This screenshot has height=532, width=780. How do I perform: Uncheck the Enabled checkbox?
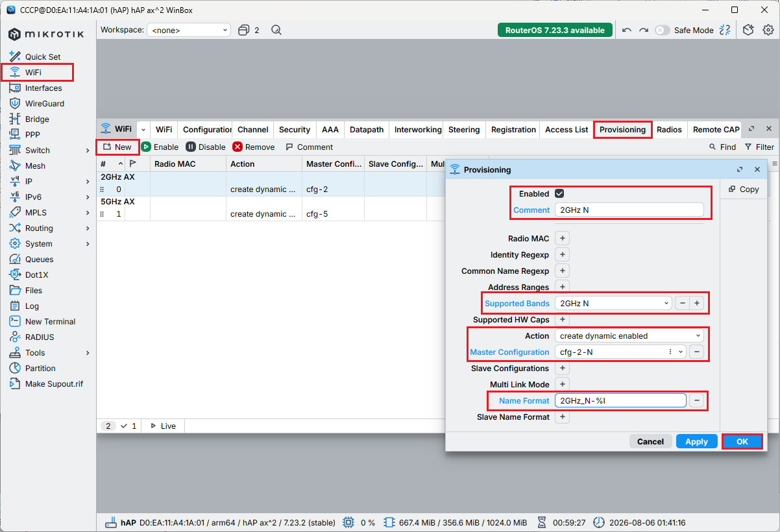click(559, 193)
